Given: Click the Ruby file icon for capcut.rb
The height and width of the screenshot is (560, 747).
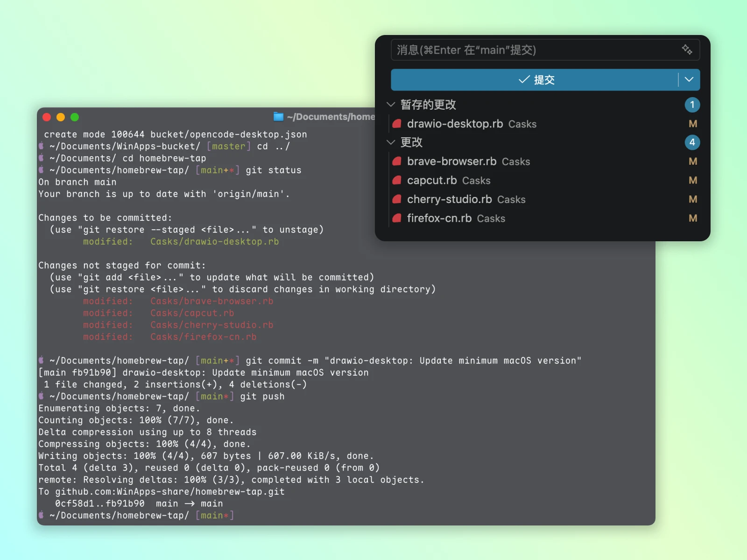Looking at the screenshot, I should 397,180.
